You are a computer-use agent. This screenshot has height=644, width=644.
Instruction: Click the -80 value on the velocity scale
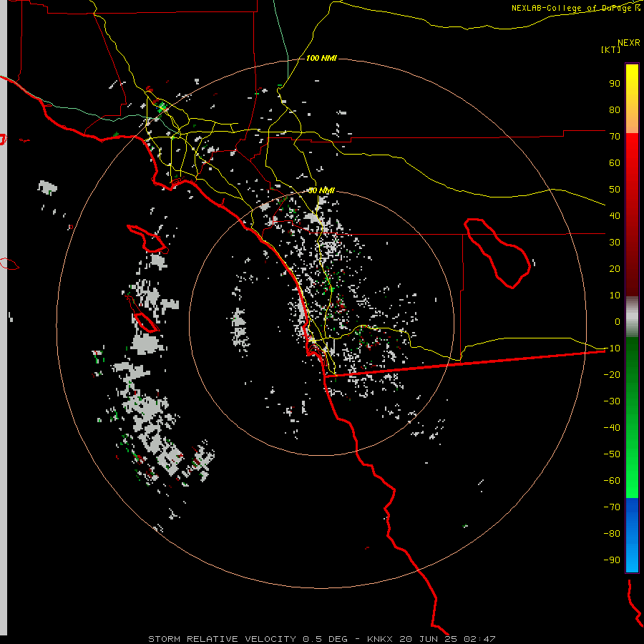(612, 534)
